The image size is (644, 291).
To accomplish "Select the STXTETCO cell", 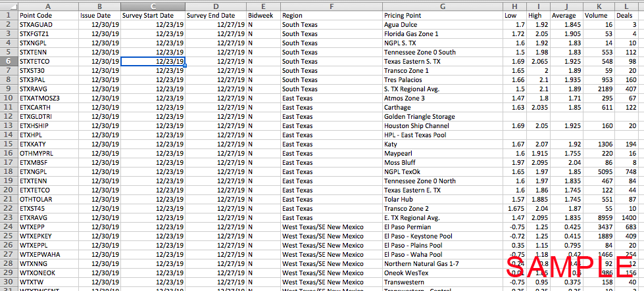I will tap(49, 62).
